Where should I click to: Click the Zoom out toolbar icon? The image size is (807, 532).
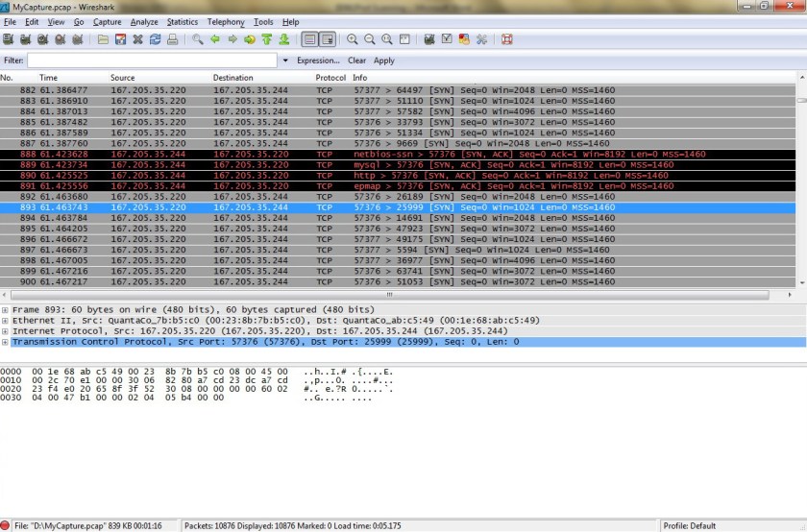(370, 39)
